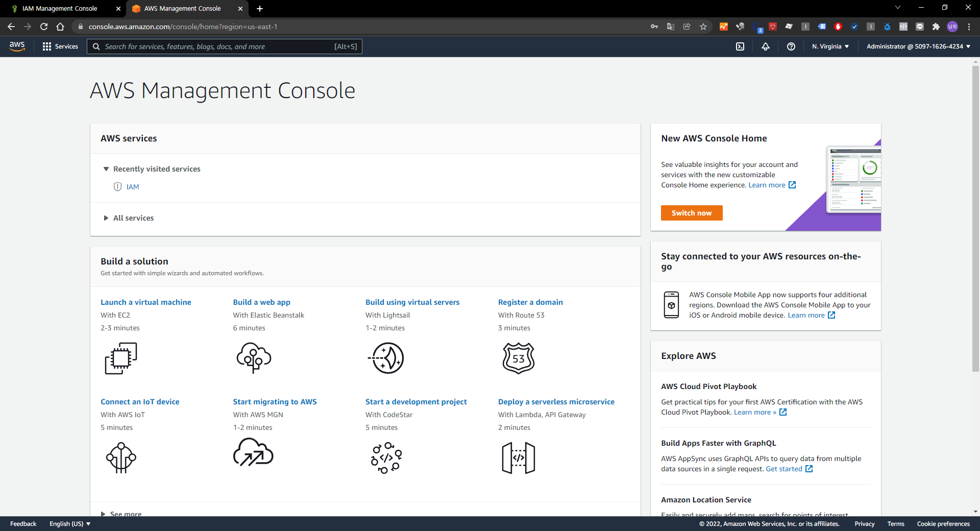This screenshot has height=531, width=980.
Task: Click the share page icon in address bar
Action: [x=687, y=27]
